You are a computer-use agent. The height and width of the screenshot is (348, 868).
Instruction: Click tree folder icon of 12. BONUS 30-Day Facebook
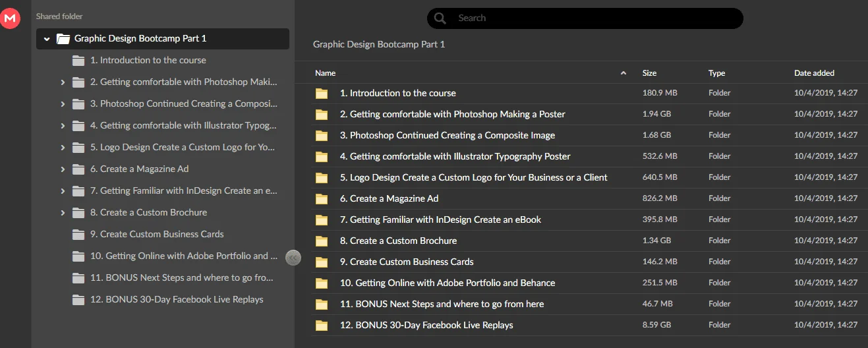coord(78,300)
